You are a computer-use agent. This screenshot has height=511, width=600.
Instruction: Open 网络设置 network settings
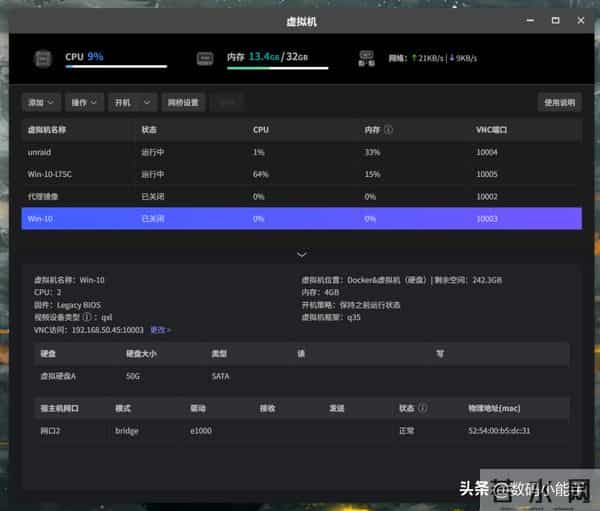point(183,103)
